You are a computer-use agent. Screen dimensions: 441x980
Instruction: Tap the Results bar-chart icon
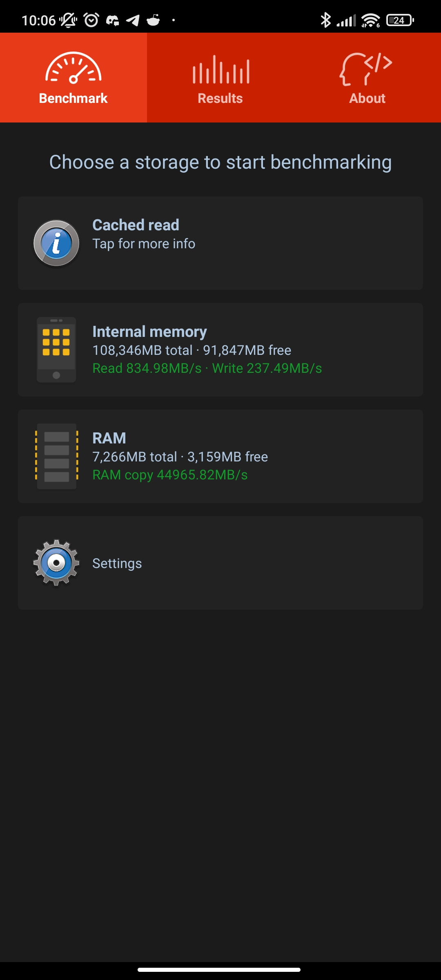tap(221, 69)
